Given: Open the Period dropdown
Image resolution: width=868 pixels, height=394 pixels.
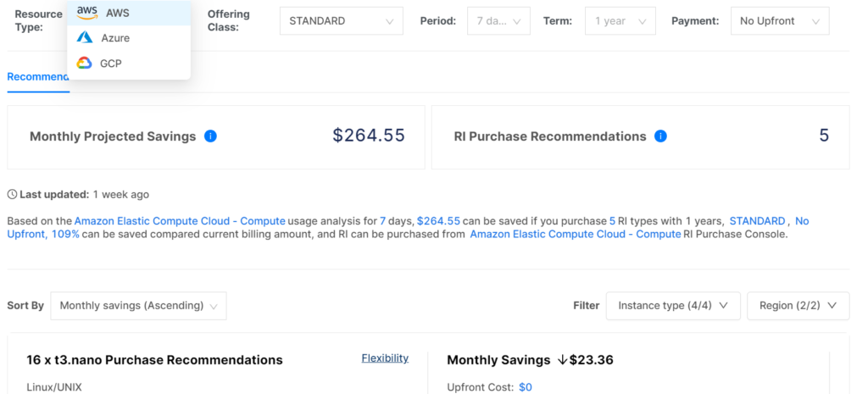Looking at the screenshot, I should [x=498, y=21].
